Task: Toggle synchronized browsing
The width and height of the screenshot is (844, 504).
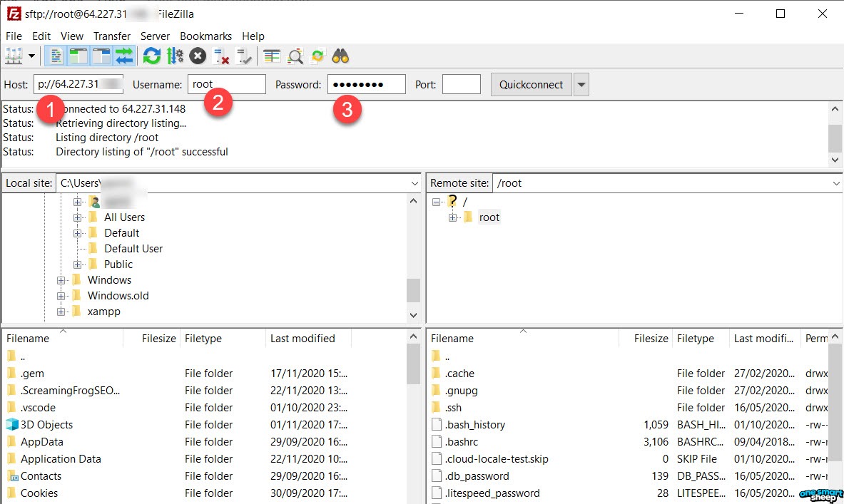Action: click(x=317, y=56)
